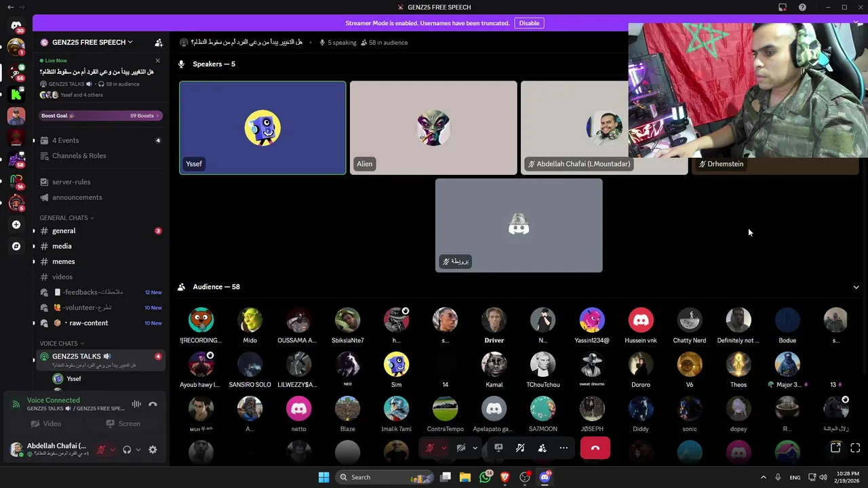
Task: Toggle noise suppression waveform icon
Action: [136, 404]
